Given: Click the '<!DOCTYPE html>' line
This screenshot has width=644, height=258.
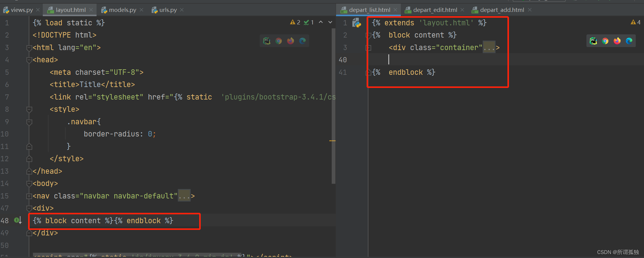Looking at the screenshot, I should point(64,35).
